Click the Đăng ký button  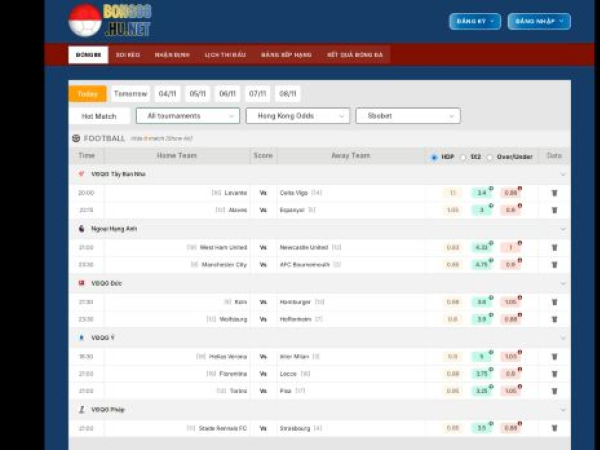click(x=475, y=21)
